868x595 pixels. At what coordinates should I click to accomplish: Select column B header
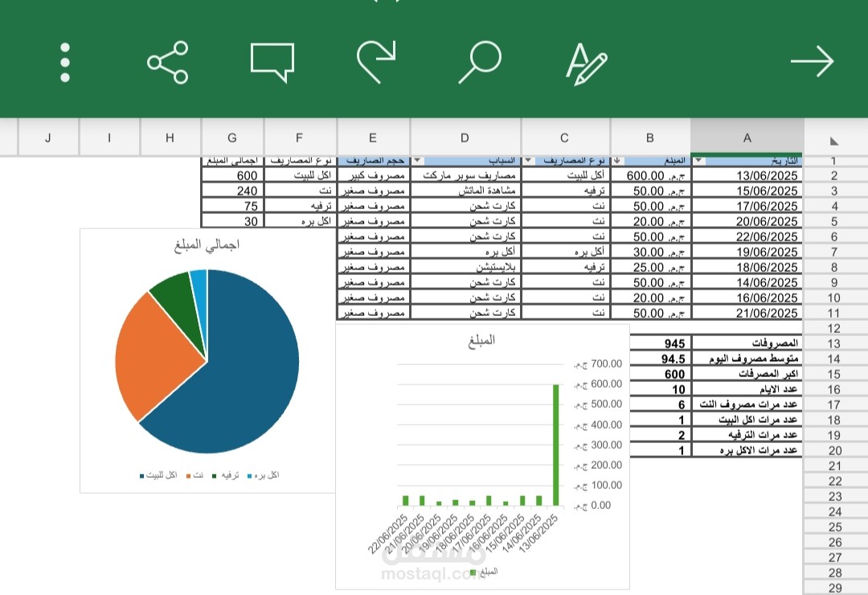650,137
